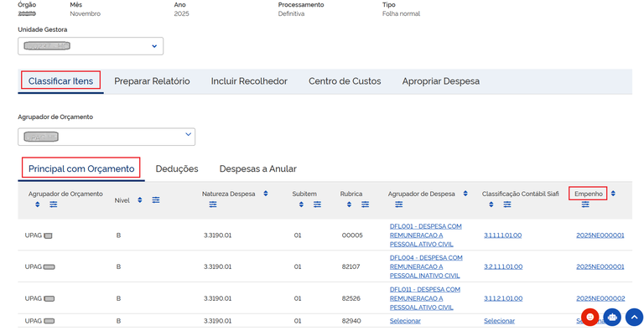The width and height of the screenshot is (644, 331).
Task: Click classification link 3.1.1.1.1.01.00
Action: click(503, 235)
